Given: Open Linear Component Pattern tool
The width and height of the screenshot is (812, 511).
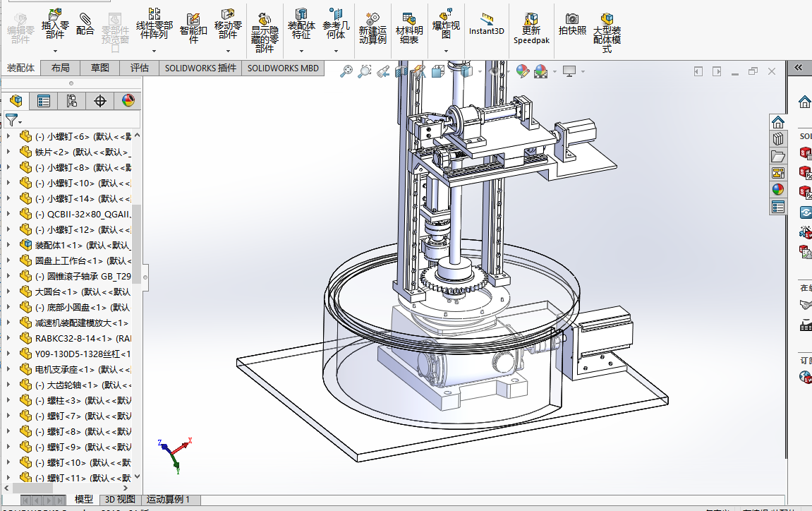Looking at the screenshot, I should 154,25.
